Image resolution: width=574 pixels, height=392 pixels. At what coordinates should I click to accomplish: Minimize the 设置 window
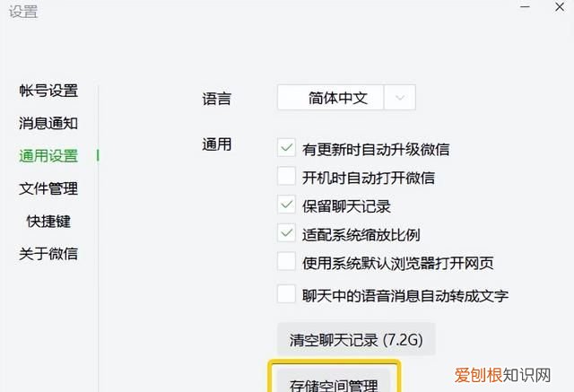coord(525,7)
